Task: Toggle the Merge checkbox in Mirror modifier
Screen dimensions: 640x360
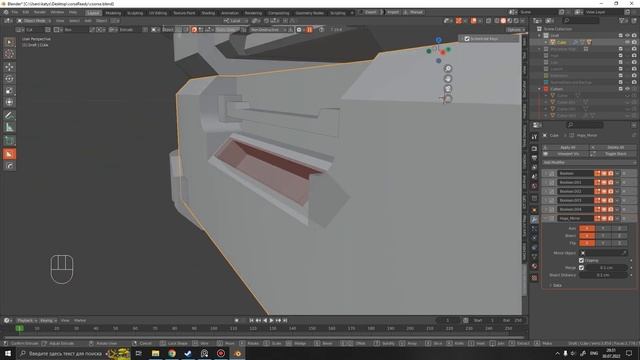Action: point(581,268)
